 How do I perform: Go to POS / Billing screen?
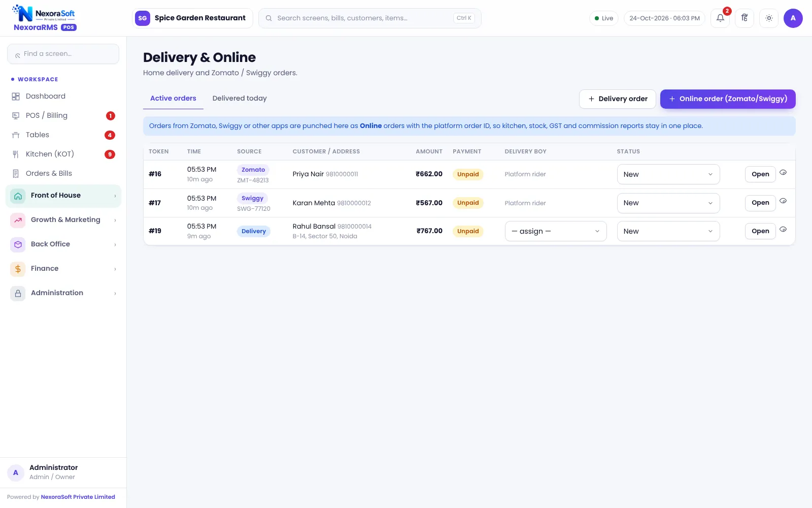point(63,115)
